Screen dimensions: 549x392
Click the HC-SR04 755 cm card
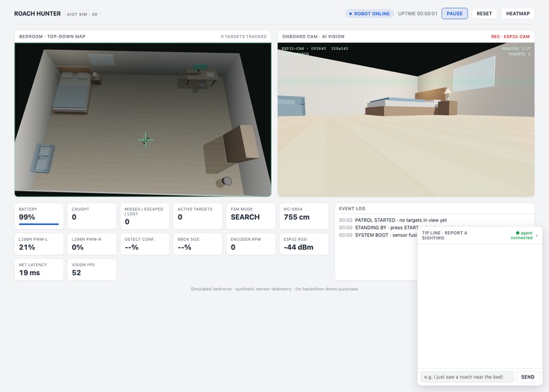coord(304,216)
